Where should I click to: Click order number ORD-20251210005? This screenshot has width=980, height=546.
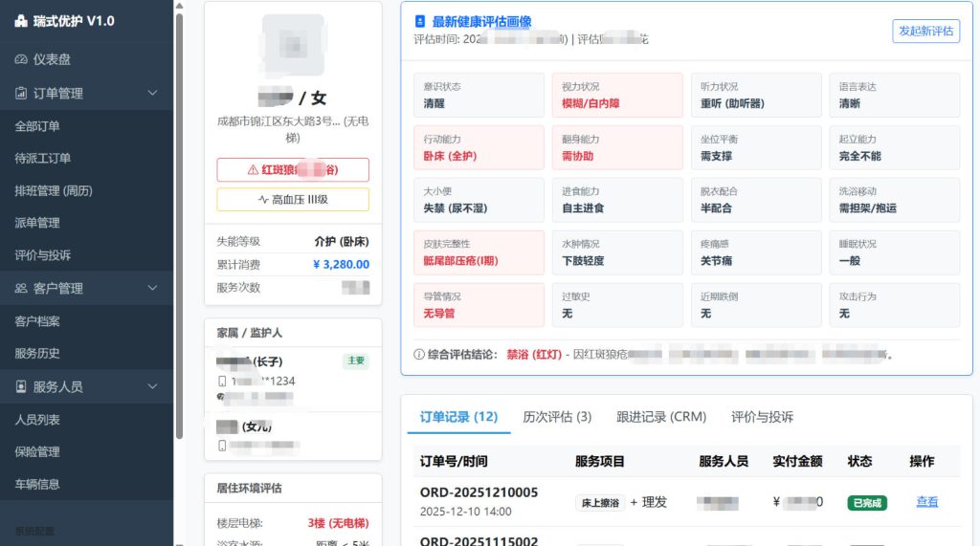[x=479, y=492]
